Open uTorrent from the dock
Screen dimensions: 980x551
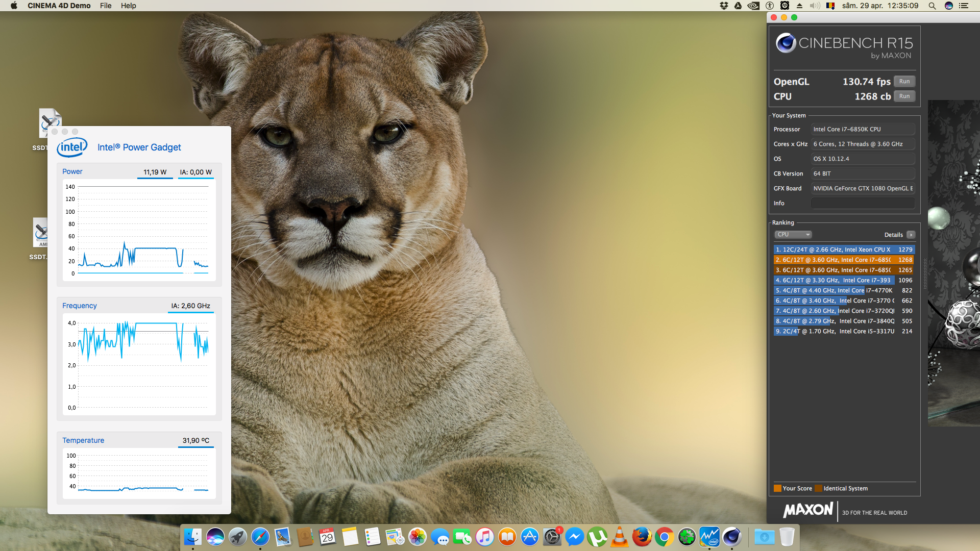[x=597, y=537]
